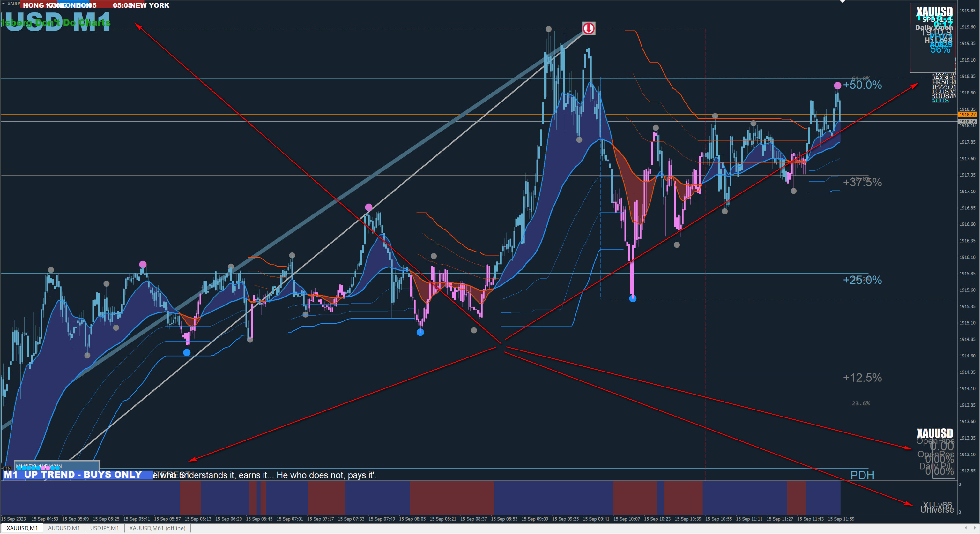This screenshot has height=534, width=980.
Task: Switch to the AUDUSD,M1 chart tab
Action: pos(63,528)
